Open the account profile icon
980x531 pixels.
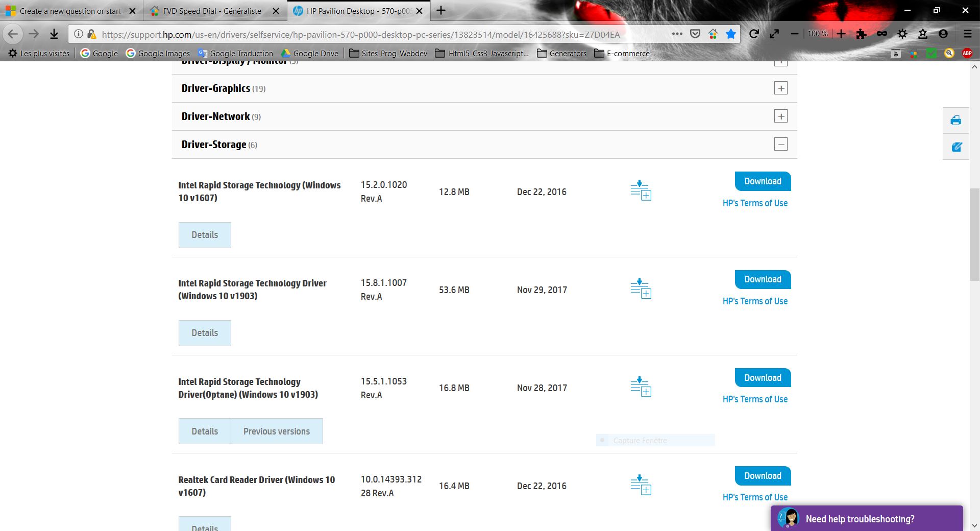coord(943,34)
